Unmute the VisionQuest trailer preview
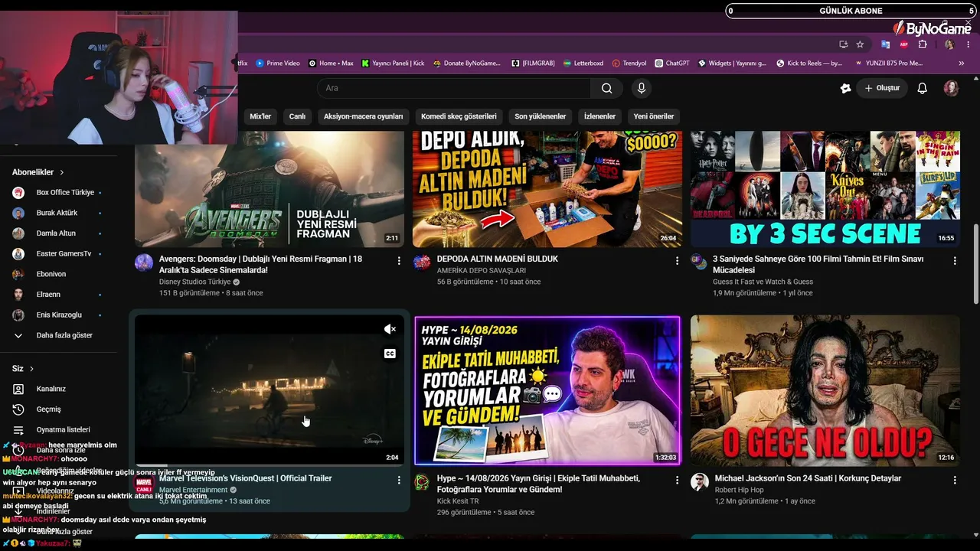Image resolution: width=980 pixels, height=551 pixels. 390,329
